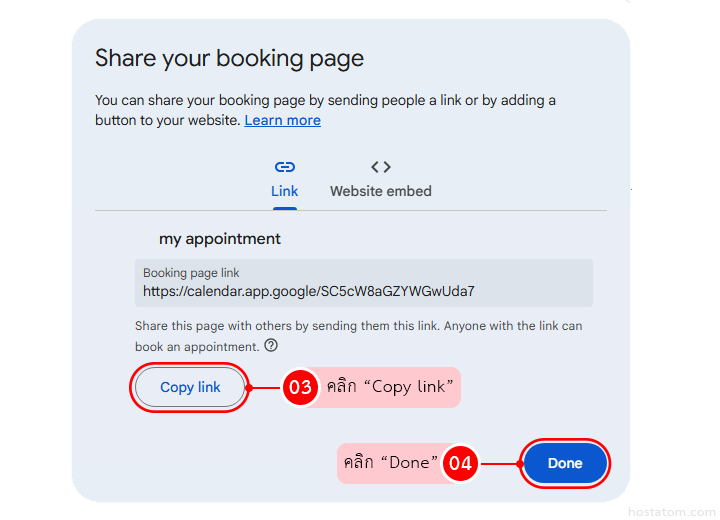Click the pink คลิก "Done" annotation label
Image resolution: width=720 pixels, height=520 pixels.
coord(391,463)
